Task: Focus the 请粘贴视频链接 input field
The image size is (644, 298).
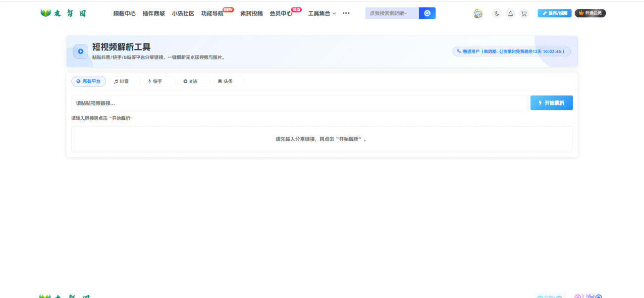Action: coord(299,103)
